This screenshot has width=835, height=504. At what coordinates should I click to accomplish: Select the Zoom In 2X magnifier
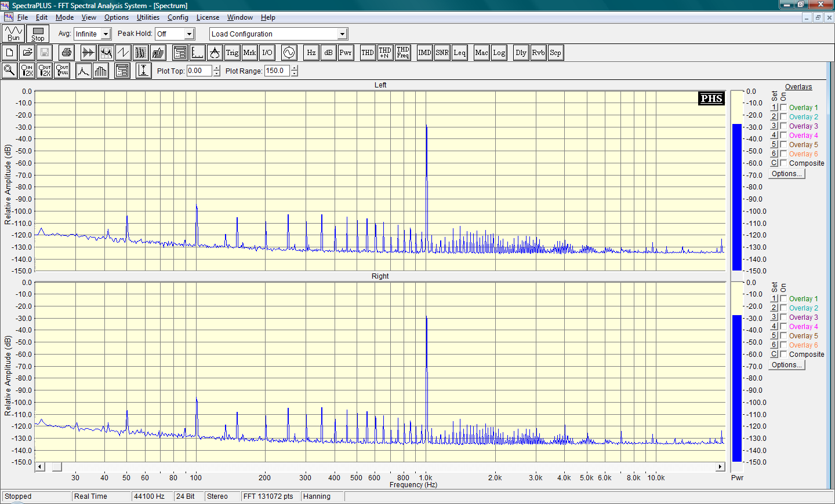(27, 71)
